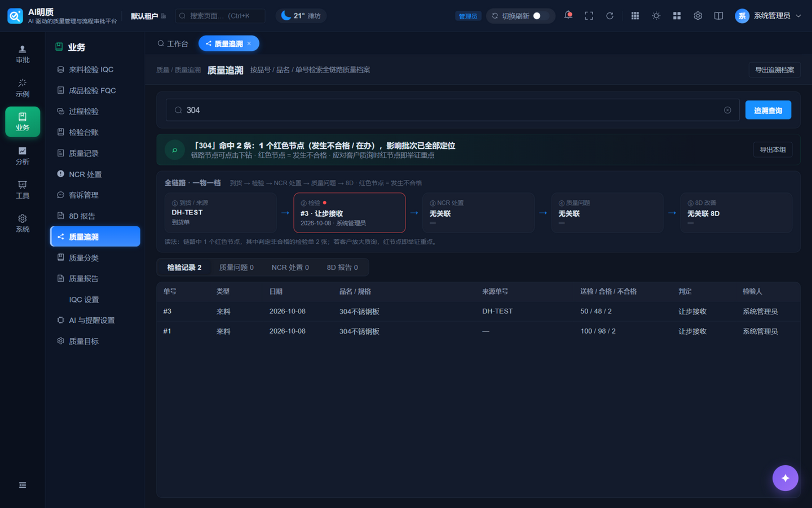Open 工具 in left rail
This screenshot has width=812, height=508.
(23, 190)
